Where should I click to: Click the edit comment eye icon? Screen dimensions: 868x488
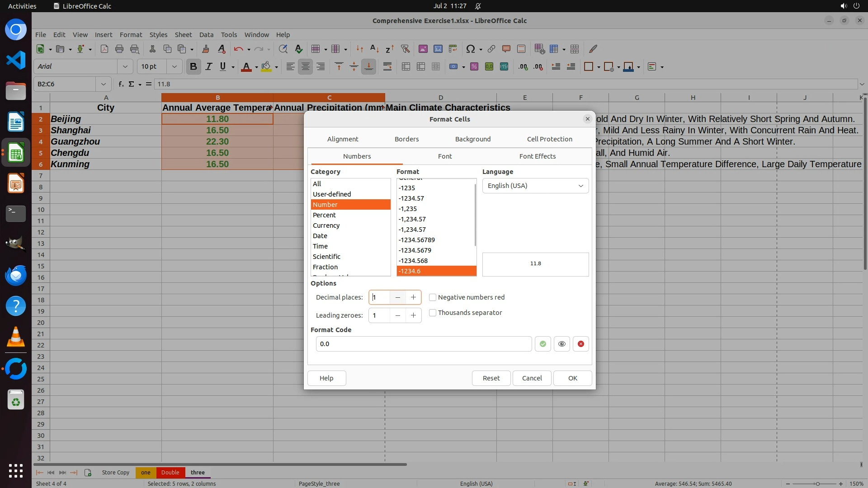(x=561, y=344)
